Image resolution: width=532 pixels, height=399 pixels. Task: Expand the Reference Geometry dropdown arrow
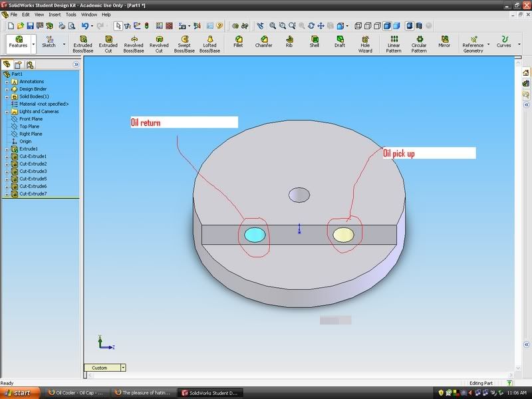489,45
